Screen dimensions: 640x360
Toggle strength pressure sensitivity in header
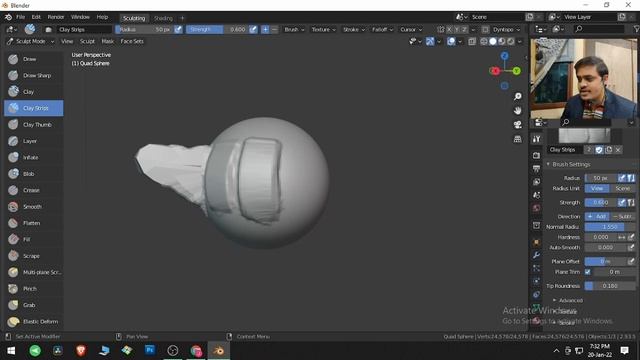tap(253, 29)
